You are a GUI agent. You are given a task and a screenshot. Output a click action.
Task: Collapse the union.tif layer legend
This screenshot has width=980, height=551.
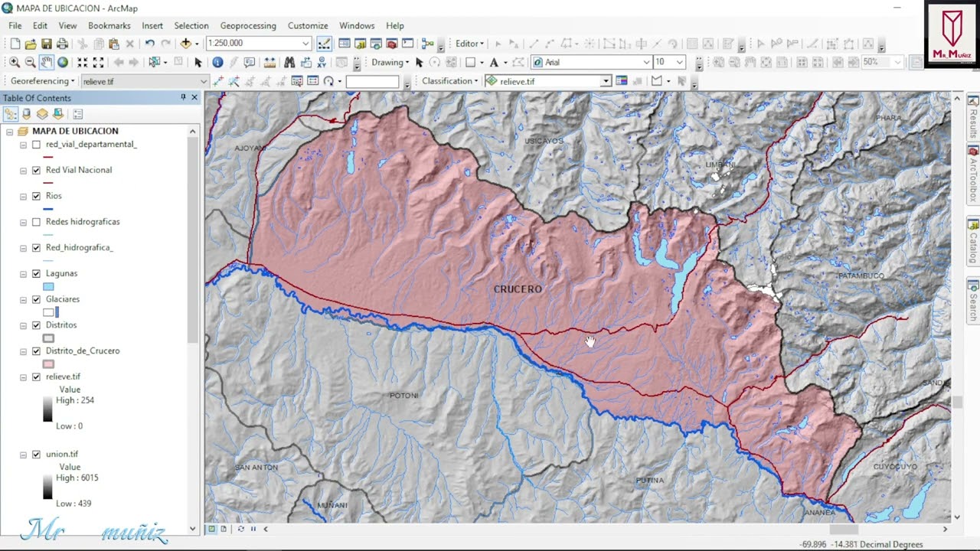[x=23, y=455]
